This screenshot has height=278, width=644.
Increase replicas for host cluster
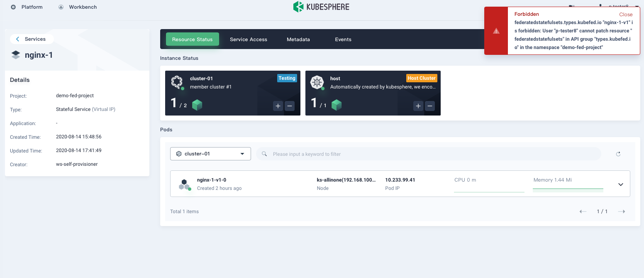418,106
